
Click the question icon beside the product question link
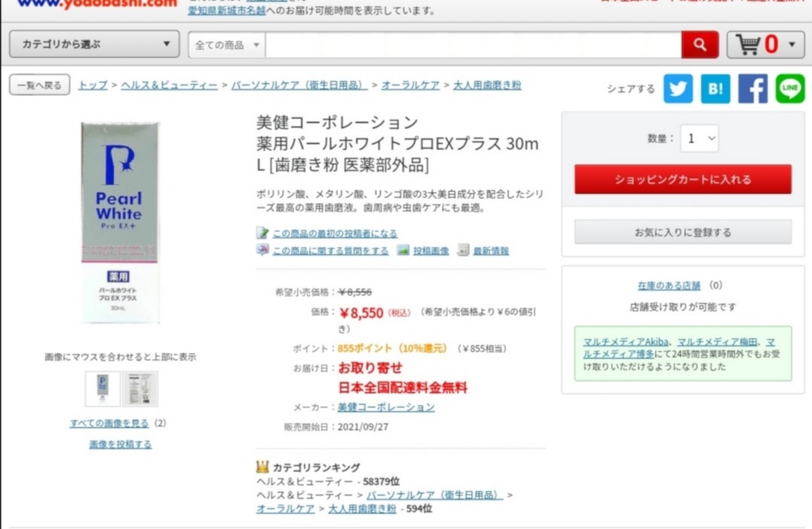262,251
